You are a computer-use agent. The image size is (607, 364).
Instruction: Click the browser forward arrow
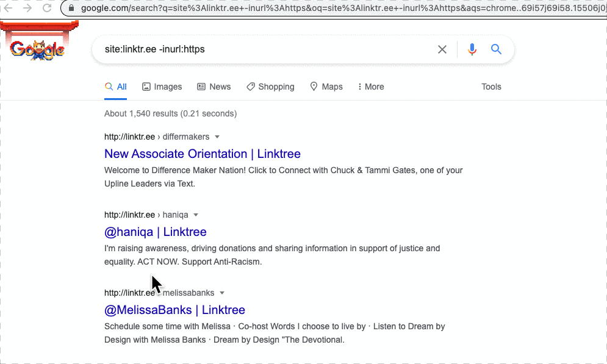27,8
